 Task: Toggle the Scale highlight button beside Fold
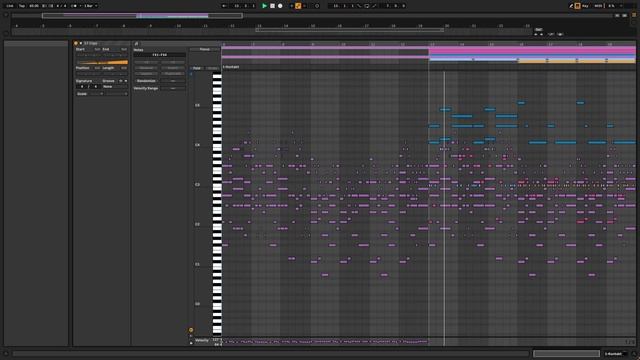(x=212, y=68)
